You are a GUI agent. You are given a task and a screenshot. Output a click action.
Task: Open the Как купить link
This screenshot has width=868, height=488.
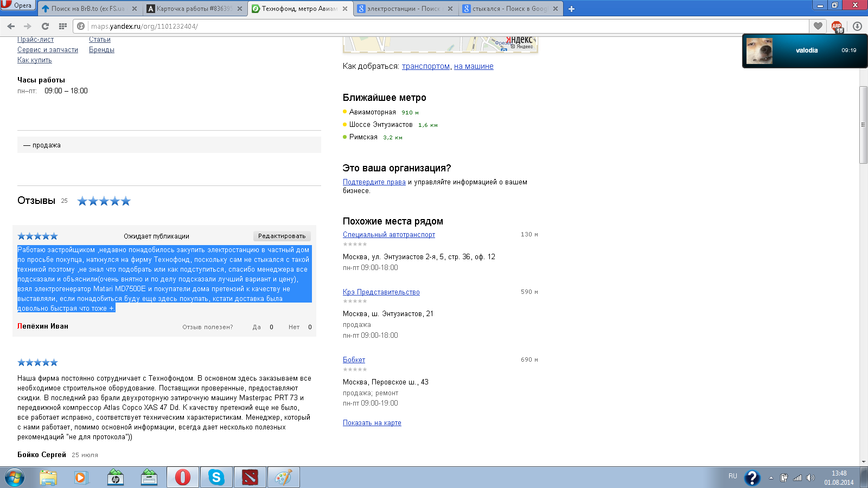(35, 60)
